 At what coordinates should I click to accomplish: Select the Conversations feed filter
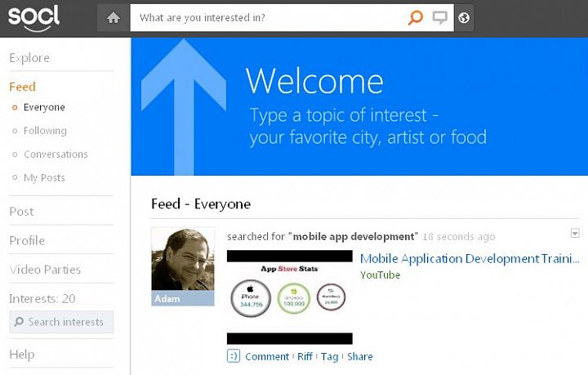click(x=56, y=154)
